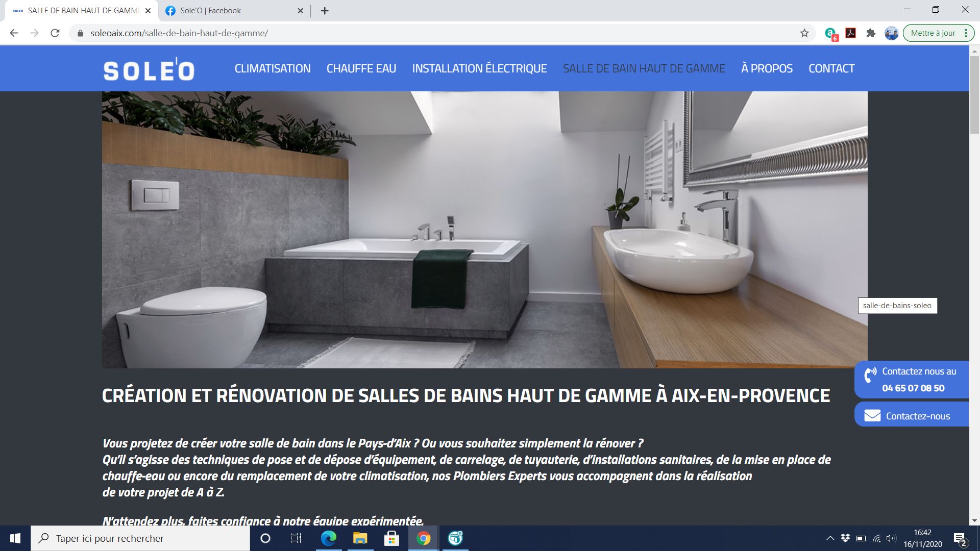The image size is (980, 551).
Task: Reload the page with the refresh icon
Action: click(55, 33)
